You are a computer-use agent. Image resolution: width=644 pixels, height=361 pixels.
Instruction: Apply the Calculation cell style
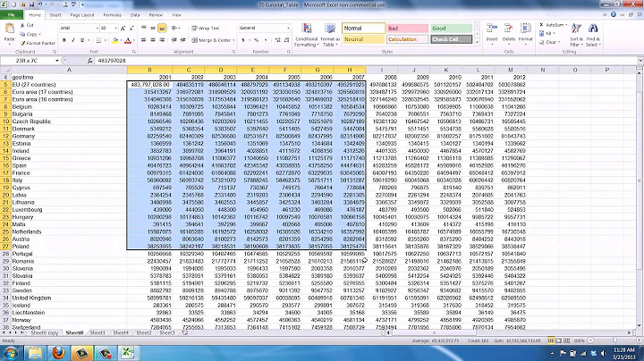click(408, 39)
